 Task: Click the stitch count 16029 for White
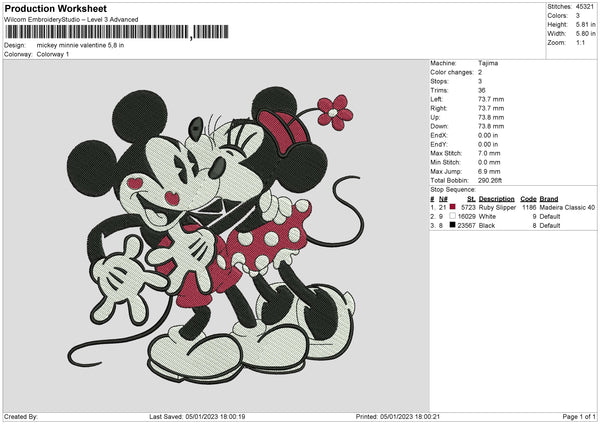point(466,217)
